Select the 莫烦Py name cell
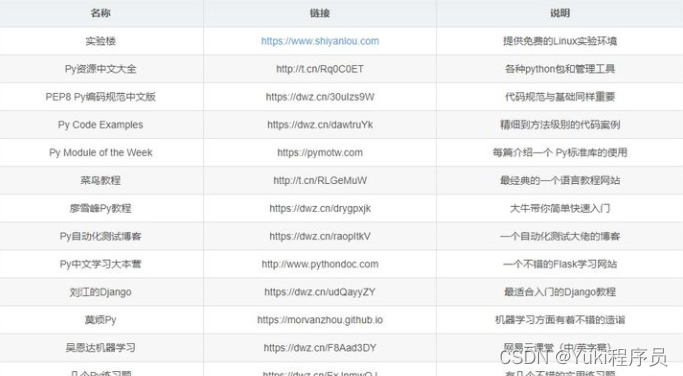The image size is (683, 376). coord(101,320)
